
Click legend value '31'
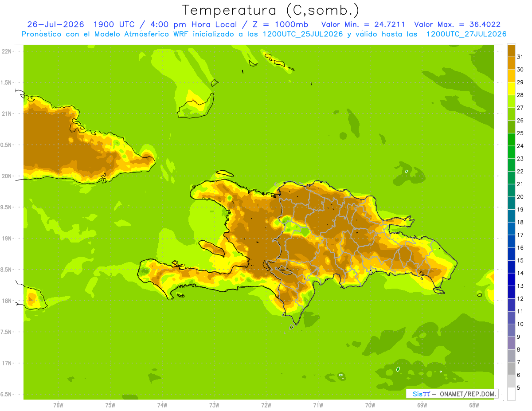coord(520,57)
